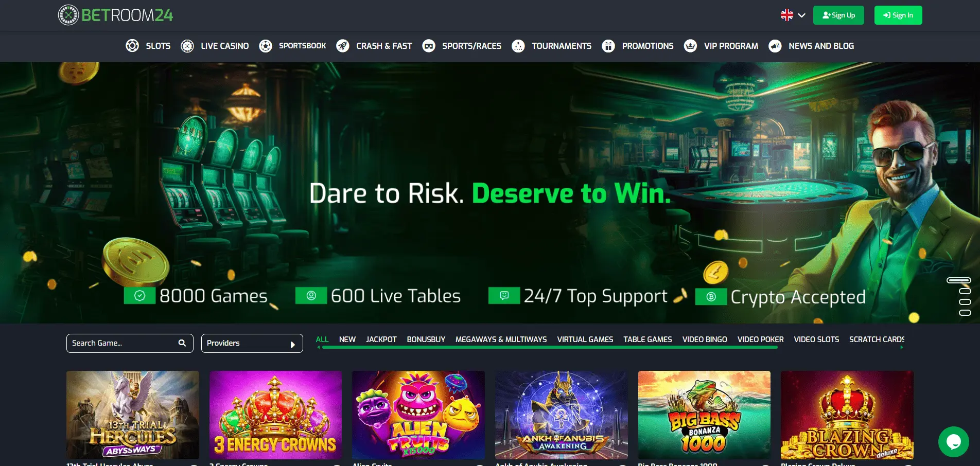Click the Slots icon in navigation bar
This screenshot has width=980, height=466.
click(x=132, y=46)
